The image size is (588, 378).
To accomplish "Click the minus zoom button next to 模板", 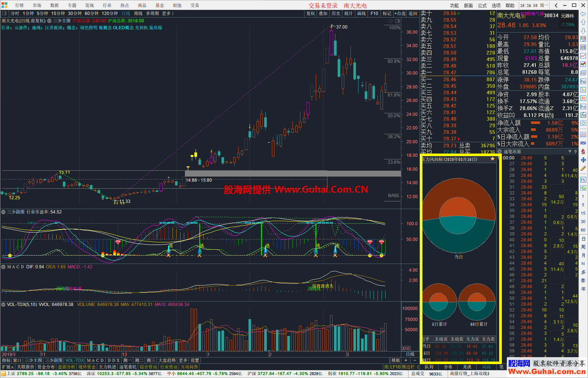I will tap(415, 360).
